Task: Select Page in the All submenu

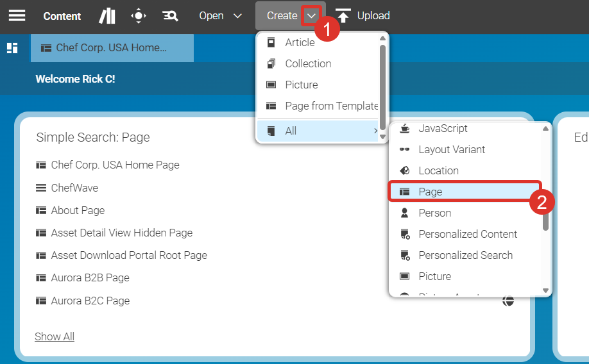Action: (430, 192)
